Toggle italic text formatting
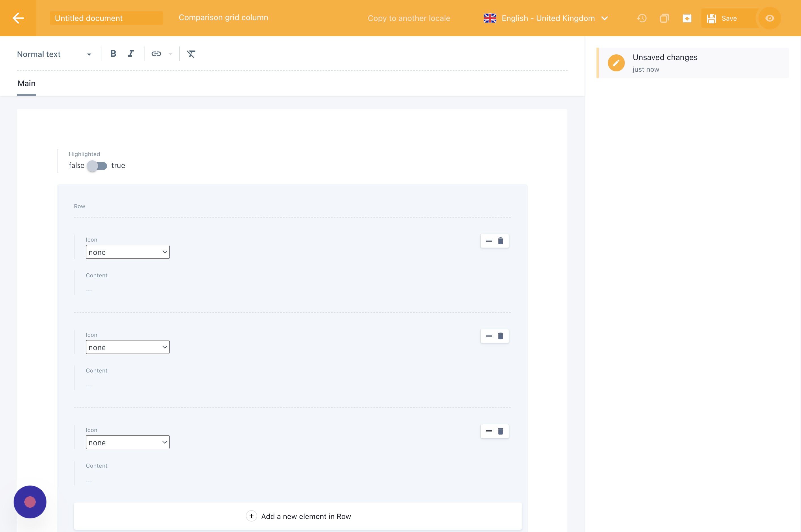This screenshot has width=801, height=532. point(131,54)
